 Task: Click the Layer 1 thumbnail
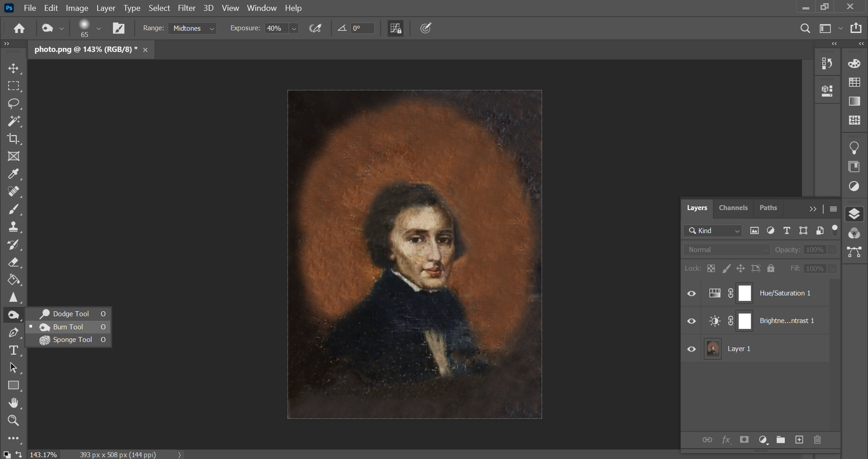(x=713, y=349)
